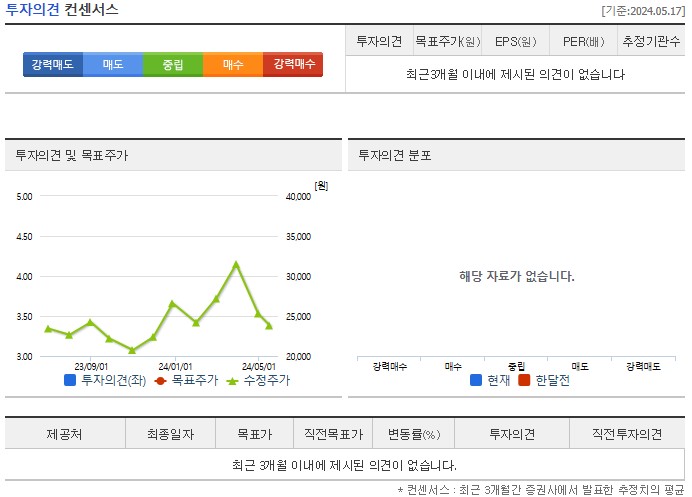The image size is (692, 497).
Task: Click the lowest data point on chart
Action: (x=132, y=350)
